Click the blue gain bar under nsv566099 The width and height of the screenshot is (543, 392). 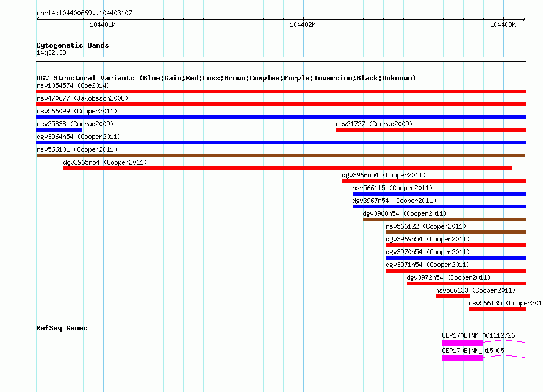[281, 117]
